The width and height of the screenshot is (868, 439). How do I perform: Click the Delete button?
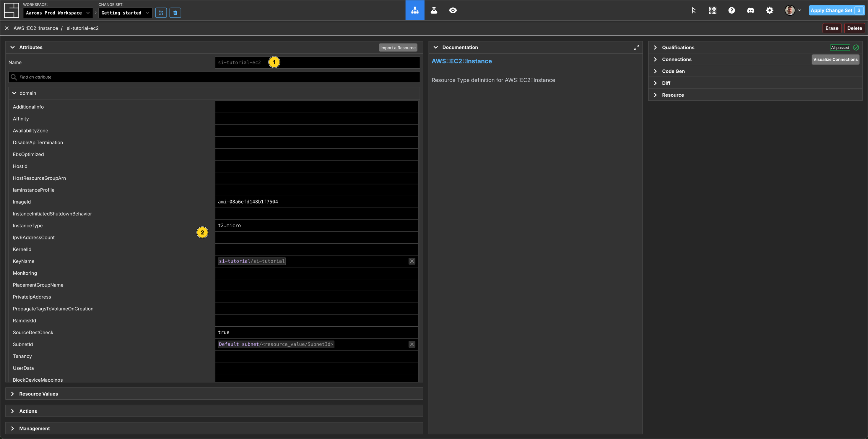coord(854,28)
